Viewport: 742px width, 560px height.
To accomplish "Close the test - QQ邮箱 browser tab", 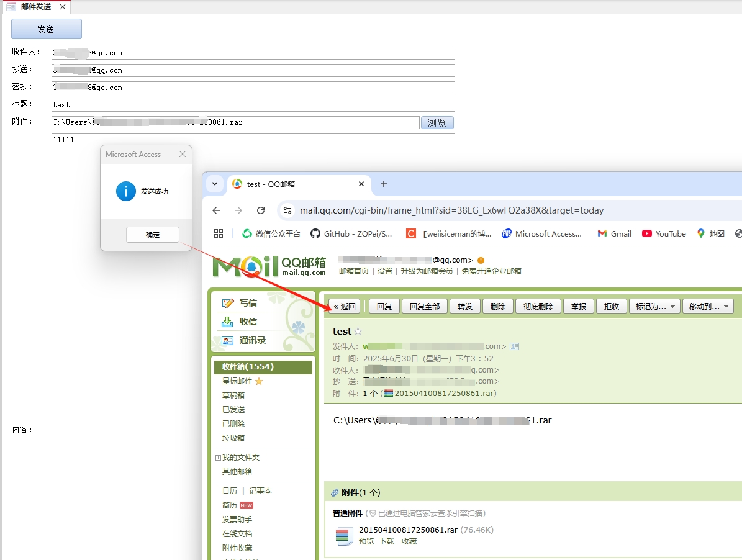I will click(x=361, y=184).
